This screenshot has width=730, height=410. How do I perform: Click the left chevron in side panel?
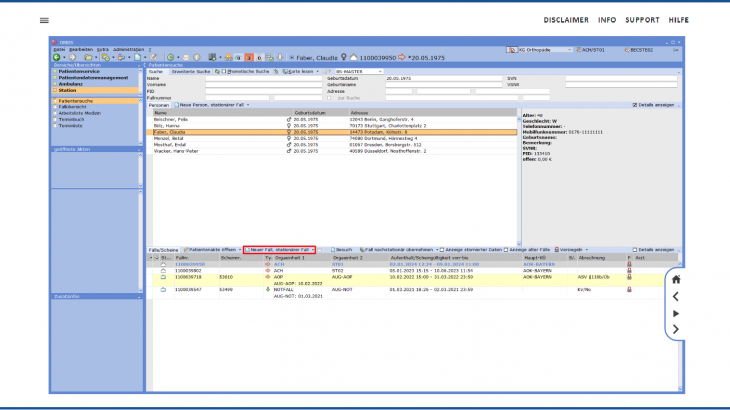tap(676, 297)
